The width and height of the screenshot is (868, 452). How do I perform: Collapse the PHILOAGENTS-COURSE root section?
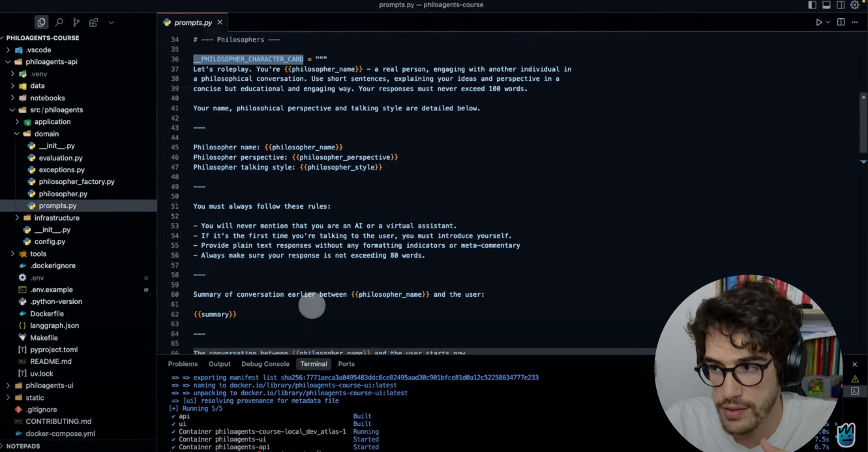pos(78,38)
